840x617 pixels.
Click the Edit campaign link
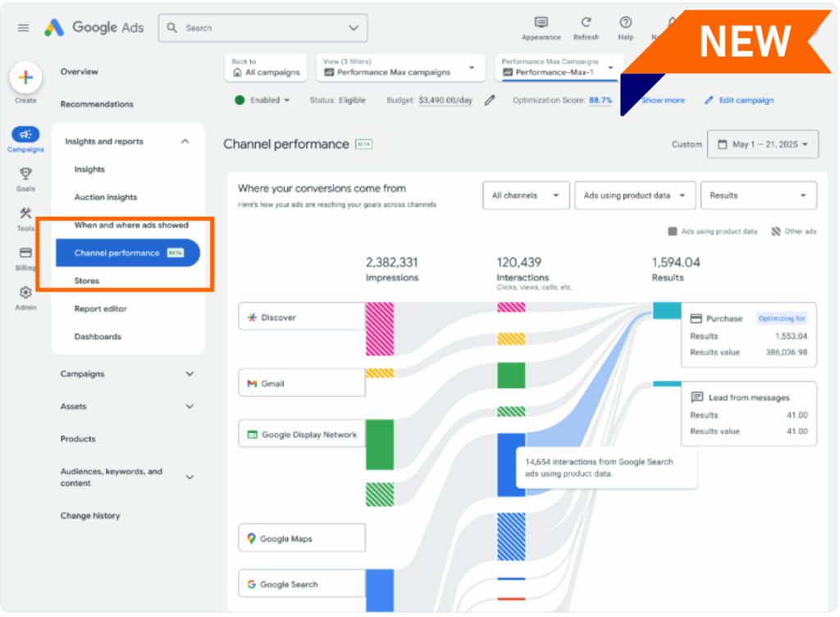tap(746, 100)
